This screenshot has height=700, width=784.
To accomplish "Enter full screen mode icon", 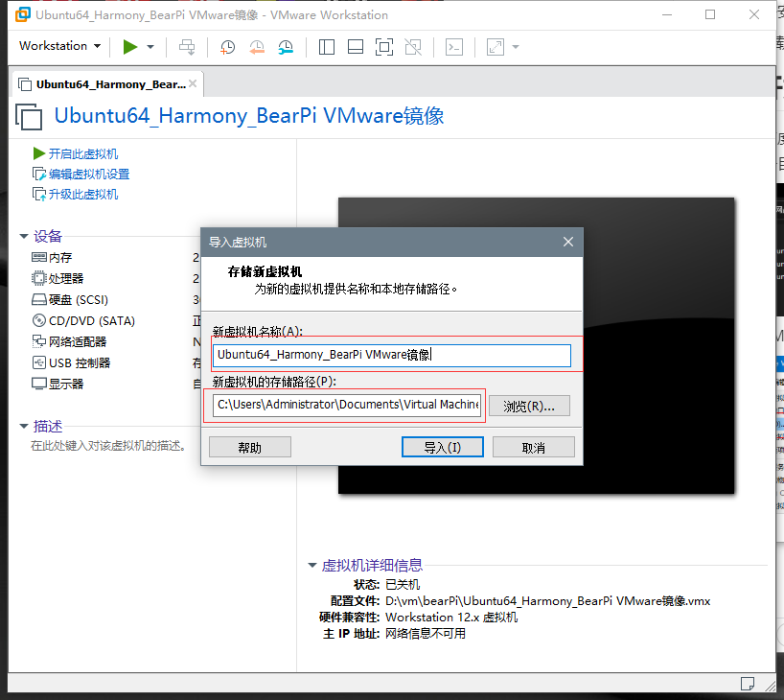I will point(384,47).
